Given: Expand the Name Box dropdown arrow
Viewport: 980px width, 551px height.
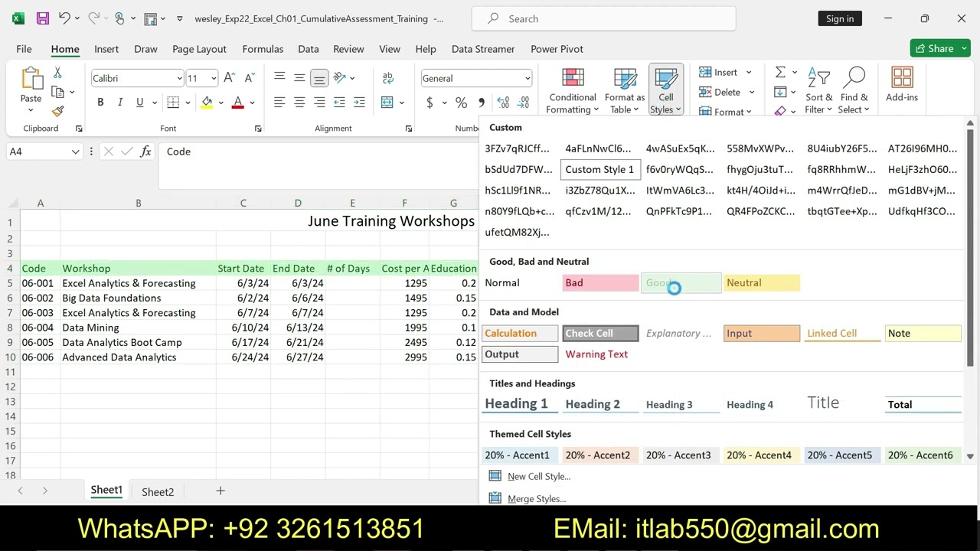Looking at the screenshot, I should tap(75, 152).
